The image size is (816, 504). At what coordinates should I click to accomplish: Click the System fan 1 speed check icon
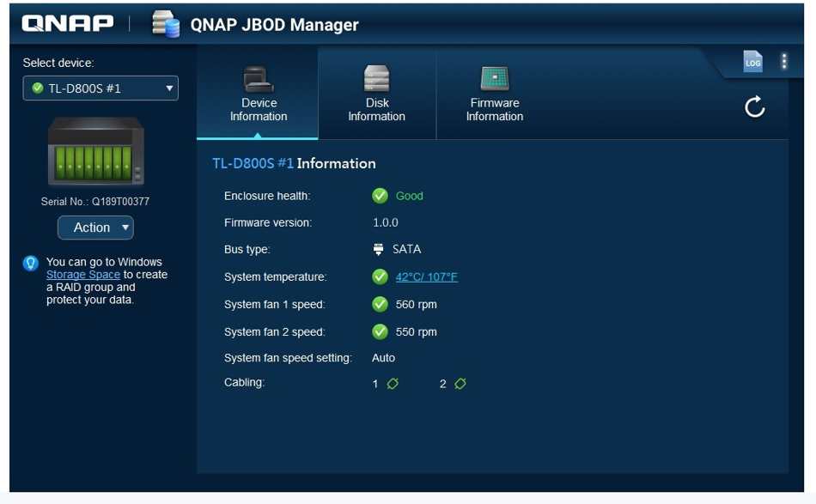point(380,304)
